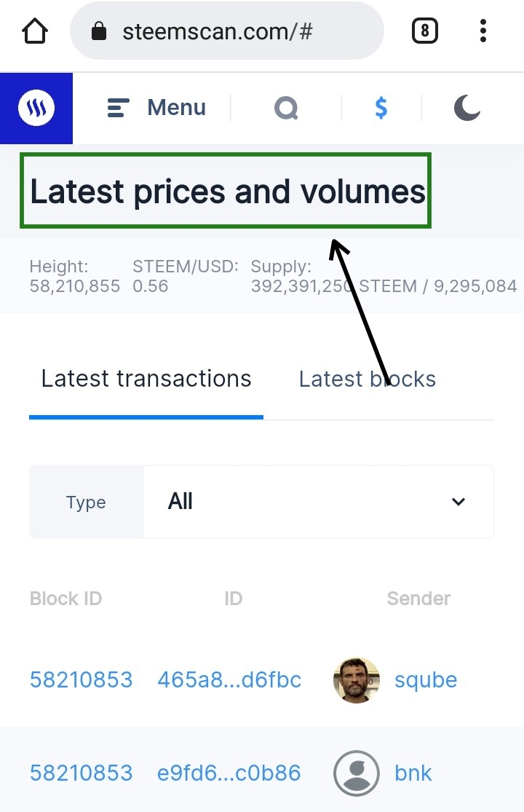This screenshot has width=524, height=812.
Task: Tap the address bar lock icon
Action: pyautogui.click(x=100, y=31)
